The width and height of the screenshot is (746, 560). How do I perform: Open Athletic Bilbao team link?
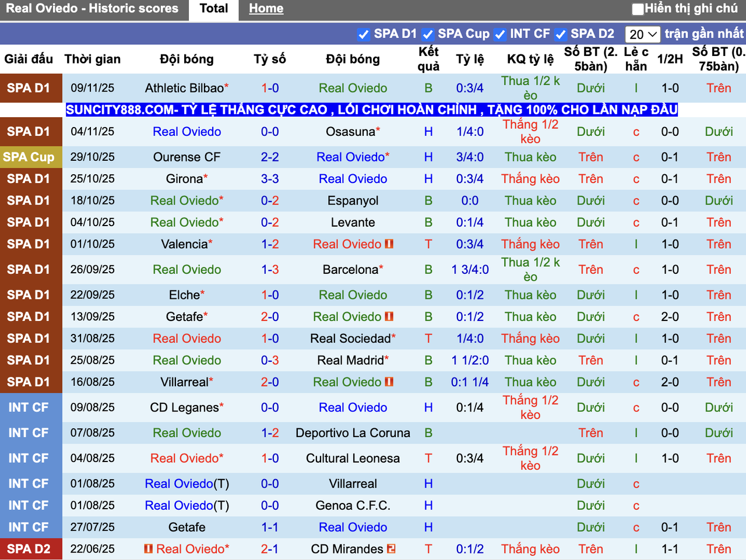[184, 88]
